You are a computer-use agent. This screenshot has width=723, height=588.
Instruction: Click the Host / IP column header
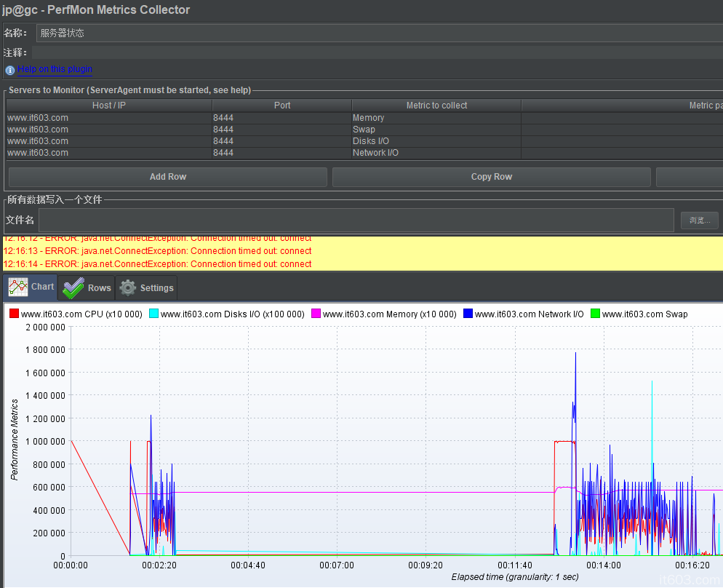pos(109,106)
